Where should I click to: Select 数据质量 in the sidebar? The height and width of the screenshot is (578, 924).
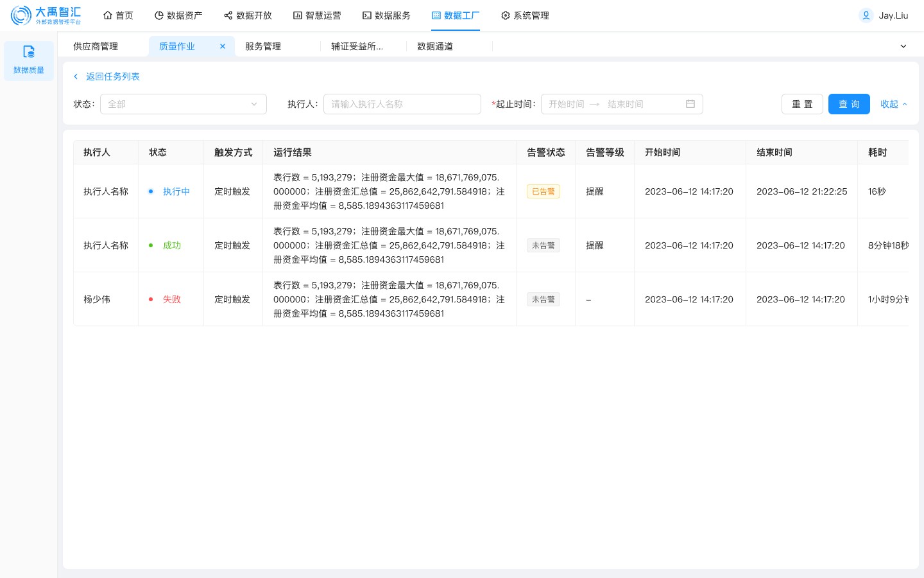tap(29, 60)
